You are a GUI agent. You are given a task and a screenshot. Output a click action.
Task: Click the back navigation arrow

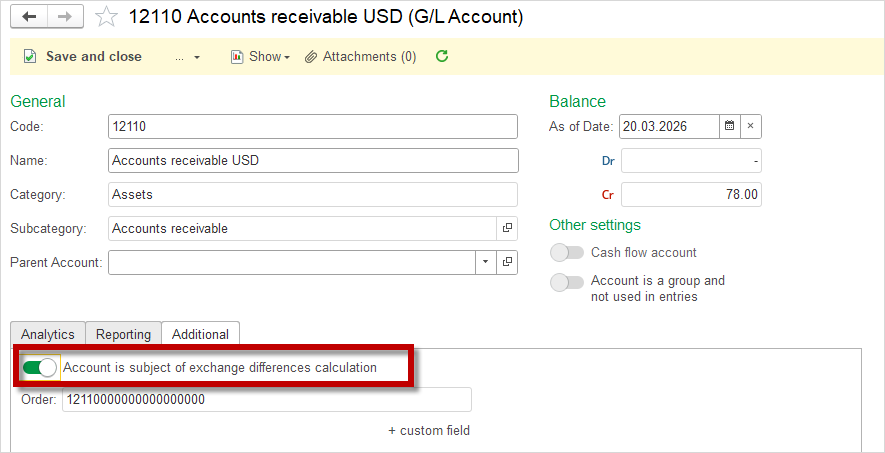coord(29,17)
